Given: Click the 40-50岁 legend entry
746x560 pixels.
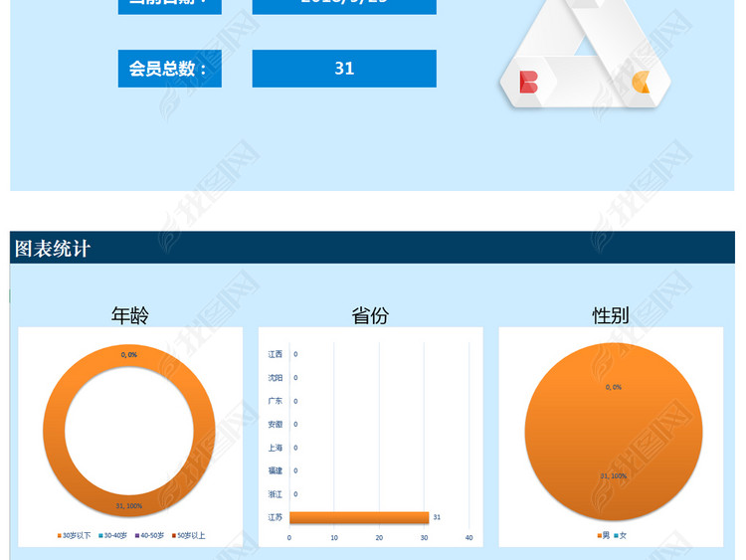Looking at the screenshot, I should pos(149,536).
